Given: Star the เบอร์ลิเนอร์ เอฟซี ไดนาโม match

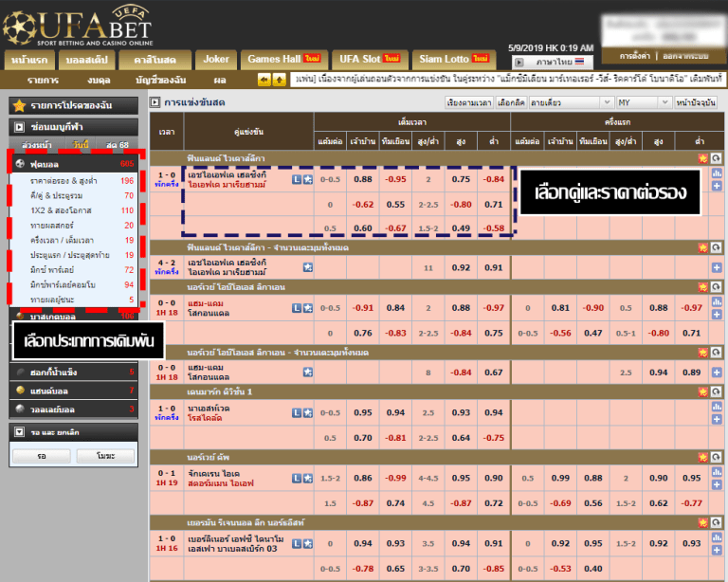Looking at the screenshot, I should coord(308,543).
